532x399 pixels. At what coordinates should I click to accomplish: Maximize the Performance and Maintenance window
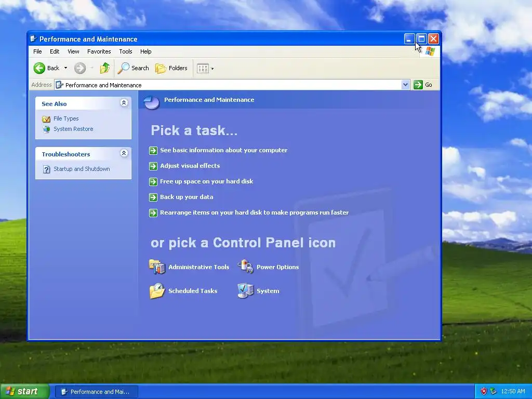[x=421, y=39]
